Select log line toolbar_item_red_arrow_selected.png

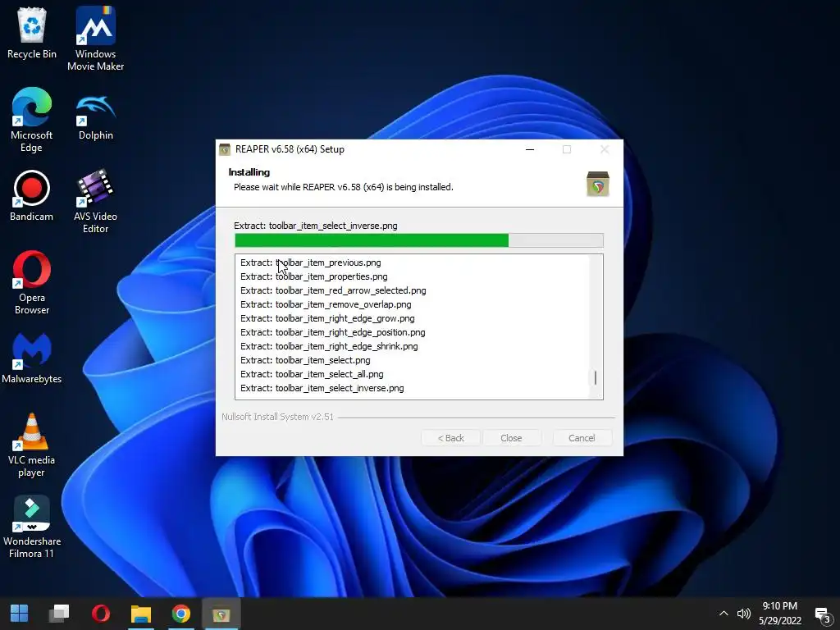pos(333,290)
